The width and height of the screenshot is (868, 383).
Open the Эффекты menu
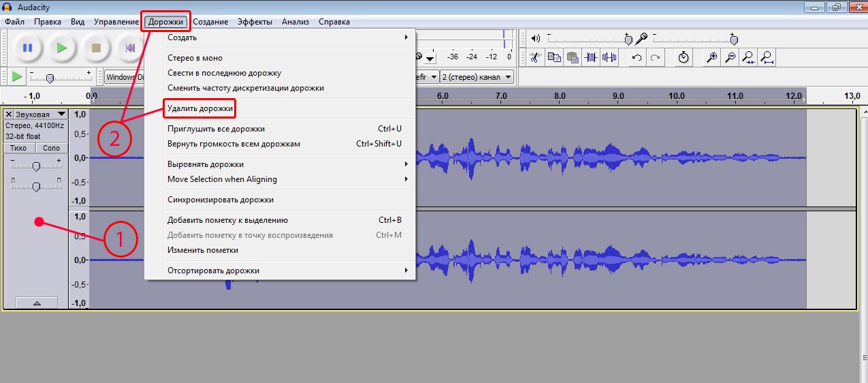coord(255,22)
